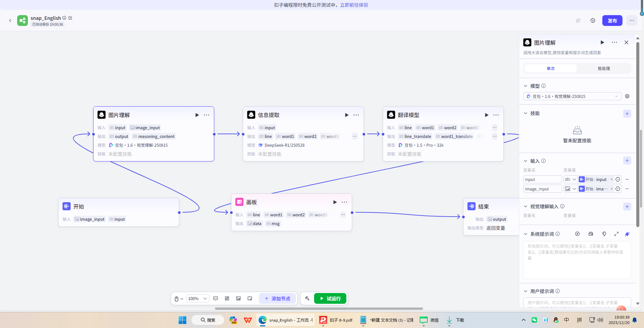The height and width of the screenshot is (328, 644).
Task: Clear the 开始·input variable reference
Action: point(612,179)
